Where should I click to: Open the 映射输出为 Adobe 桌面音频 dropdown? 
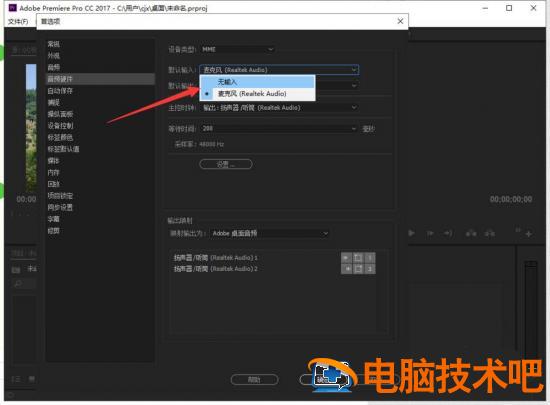coord(269,233)
